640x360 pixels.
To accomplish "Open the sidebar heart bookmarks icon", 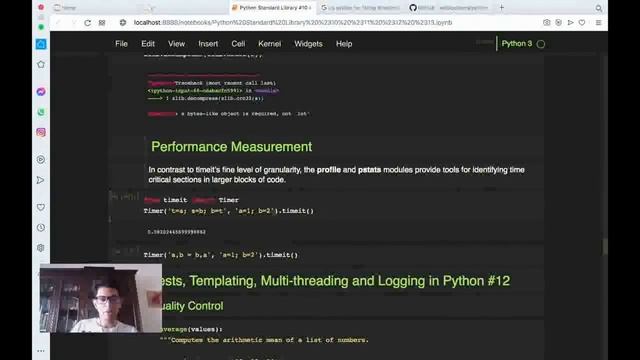I will click(x=41, y=207).
